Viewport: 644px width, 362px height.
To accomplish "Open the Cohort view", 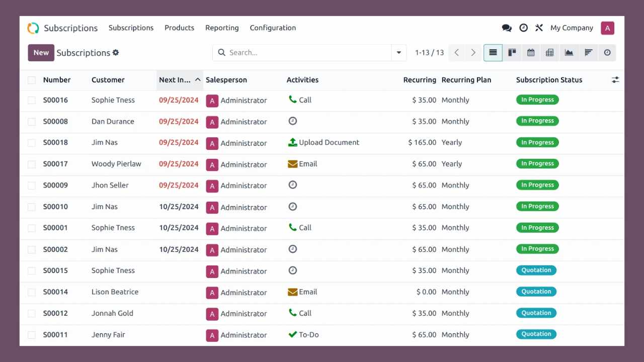I will point(588,53).
